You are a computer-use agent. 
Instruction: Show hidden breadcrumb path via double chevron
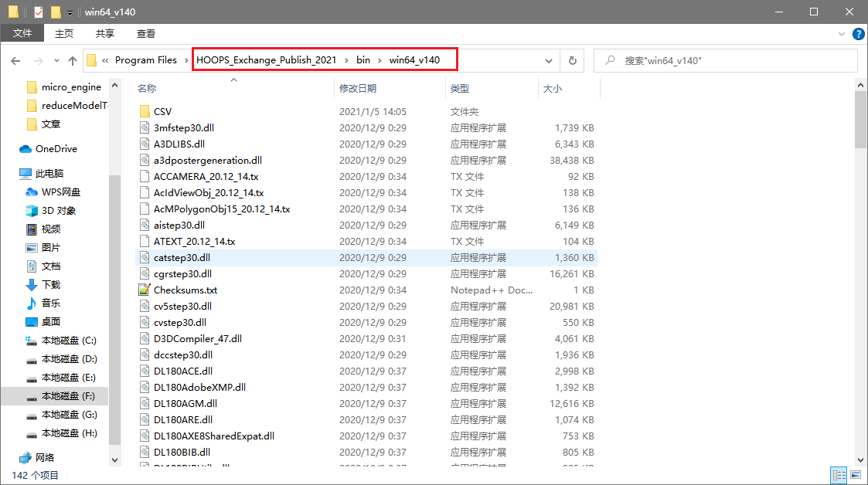pos(105,60)
